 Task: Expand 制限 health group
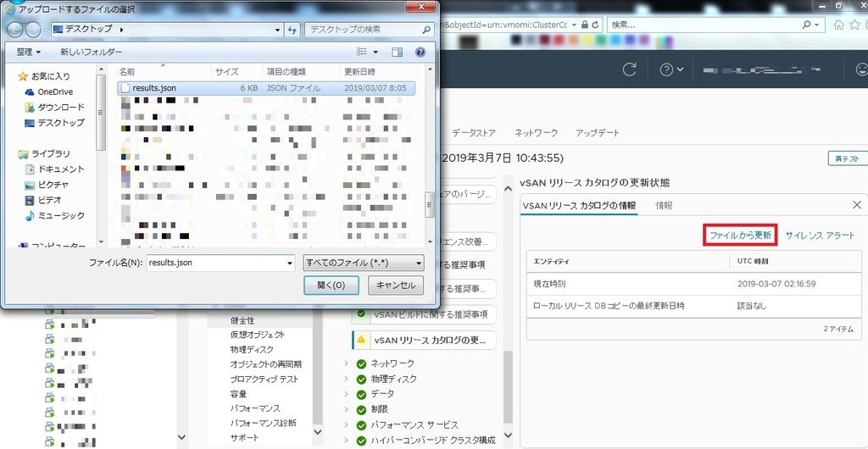[347, 410]
